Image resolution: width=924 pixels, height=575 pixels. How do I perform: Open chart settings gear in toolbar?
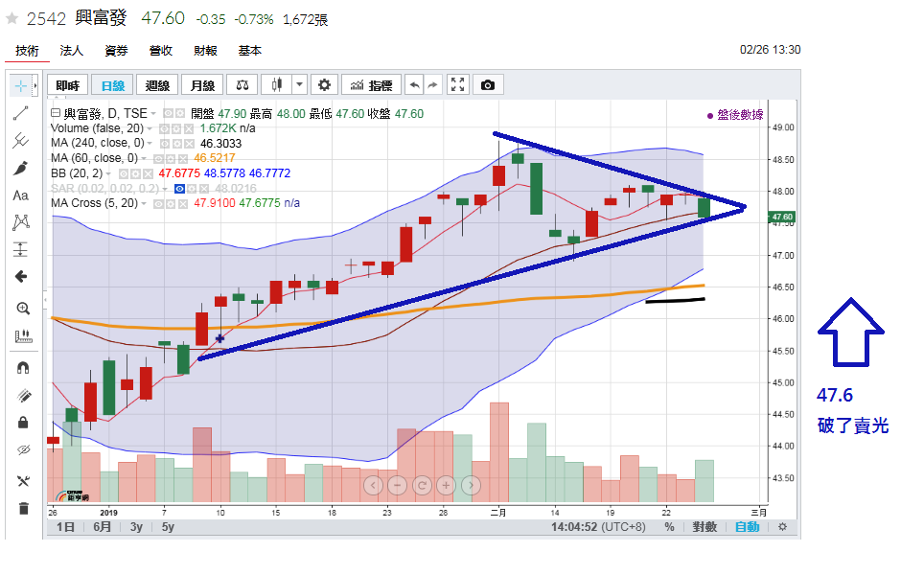pos(324,85)
